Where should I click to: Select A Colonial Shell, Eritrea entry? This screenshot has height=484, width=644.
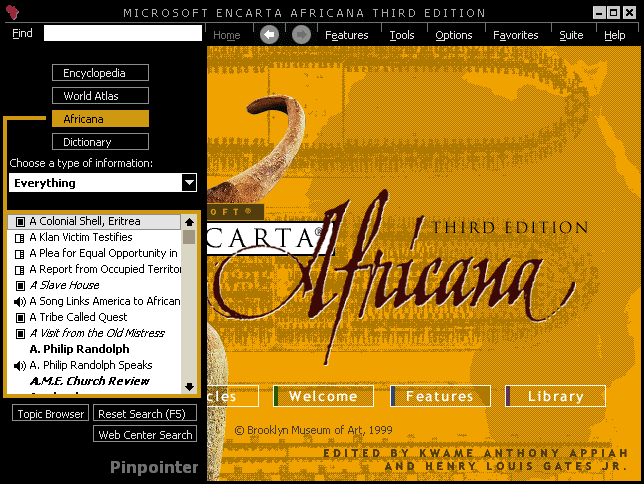[94, 221]
